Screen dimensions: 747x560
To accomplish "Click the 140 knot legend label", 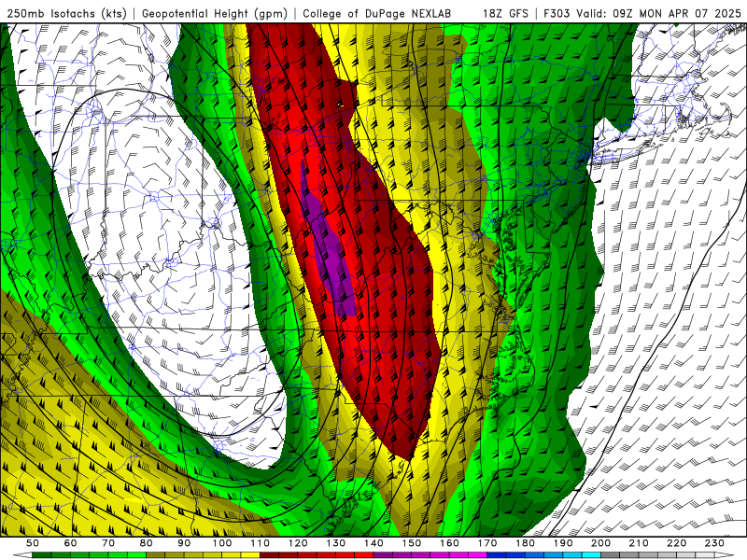I will [x=374, y=543].
